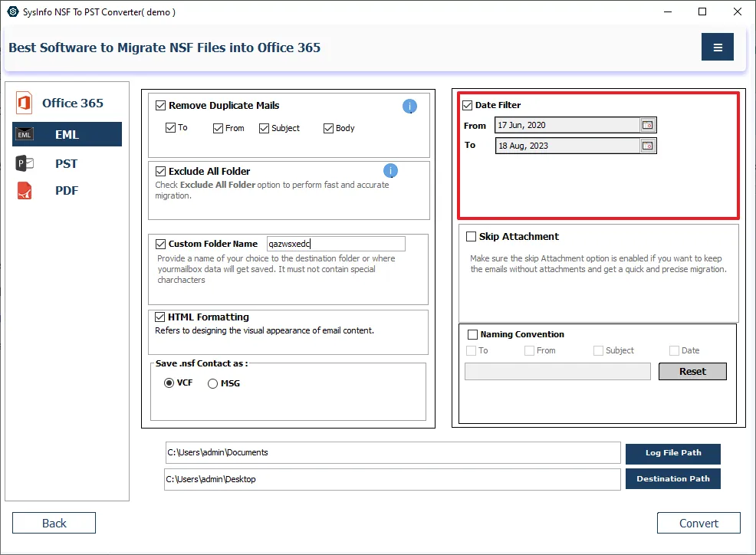Open the To date calendar picker

[647, 146]
